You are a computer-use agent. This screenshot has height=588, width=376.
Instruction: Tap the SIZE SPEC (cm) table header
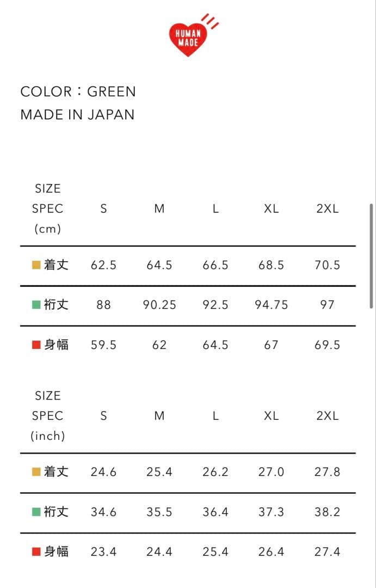[x=47, y=209]
